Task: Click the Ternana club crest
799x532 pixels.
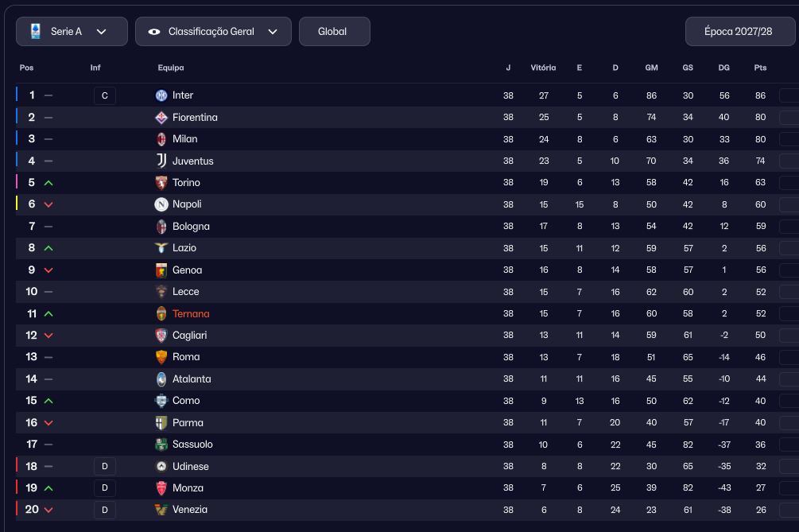Action: [161, 313]
